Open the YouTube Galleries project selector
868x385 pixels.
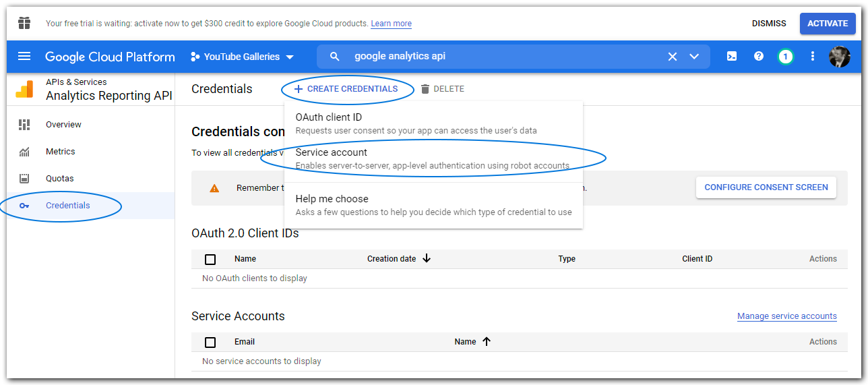243,57
